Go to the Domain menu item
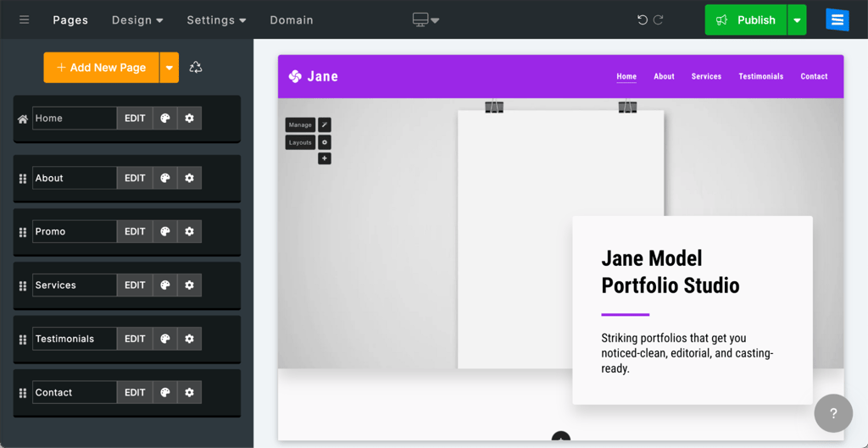Image resolution: width=868 pixels, height=448 pixels. pos(292,20)
